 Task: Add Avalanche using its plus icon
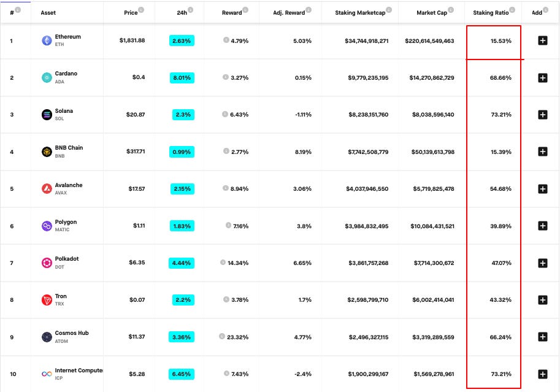click(x=542, y=189)
